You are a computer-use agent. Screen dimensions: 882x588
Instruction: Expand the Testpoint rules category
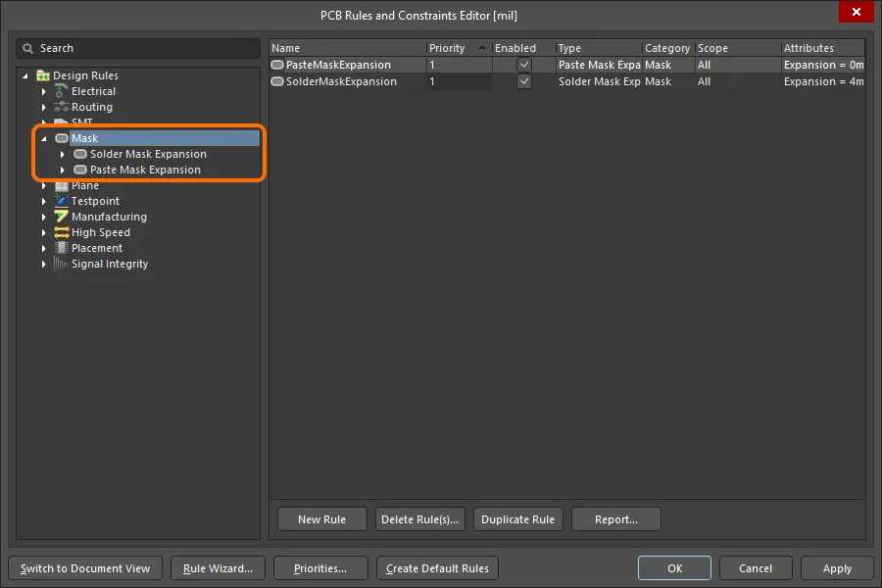[x=44, y=201]
